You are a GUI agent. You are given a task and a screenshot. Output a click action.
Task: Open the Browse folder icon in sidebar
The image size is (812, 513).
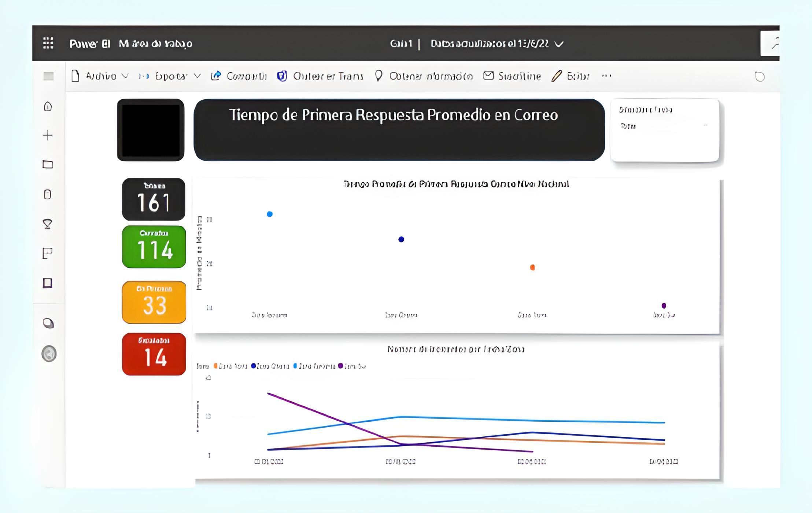48,165
